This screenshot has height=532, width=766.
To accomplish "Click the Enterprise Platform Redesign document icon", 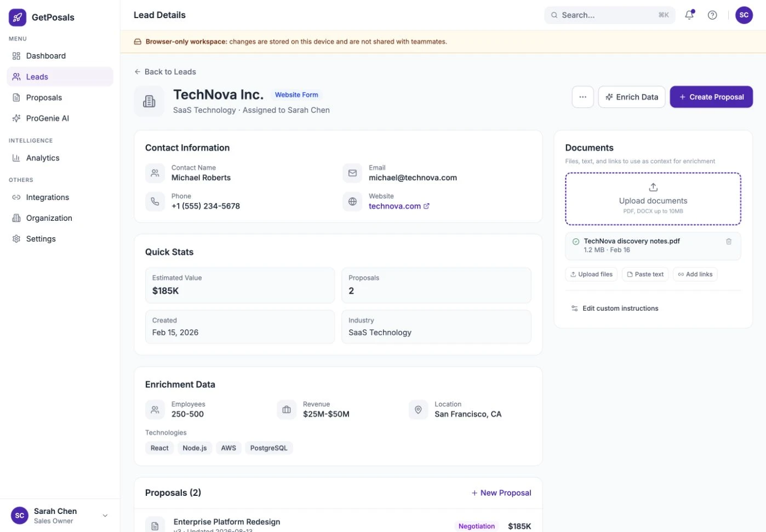I will (155, 525).
